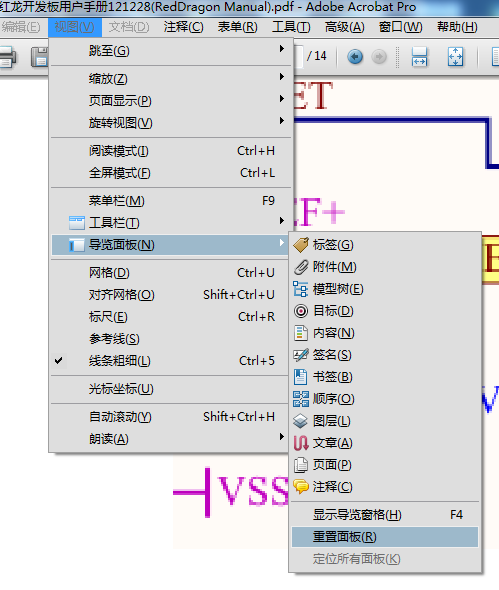Open 标签(G) tags panel
The image size is (499, 590).
(385, 245)
